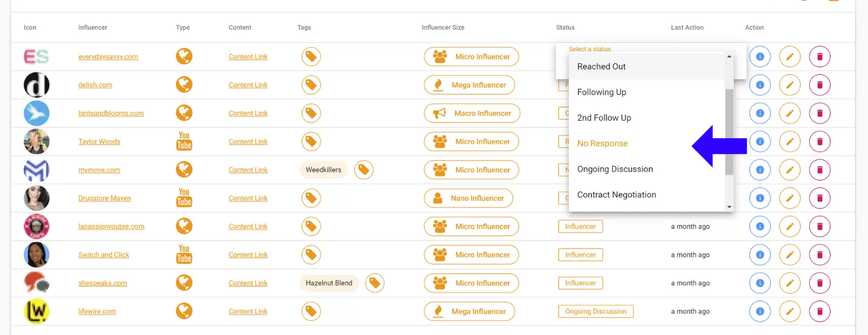Add tag icon next to Weedkillers tag
The image size is (868, 335).
pos(364,170)
